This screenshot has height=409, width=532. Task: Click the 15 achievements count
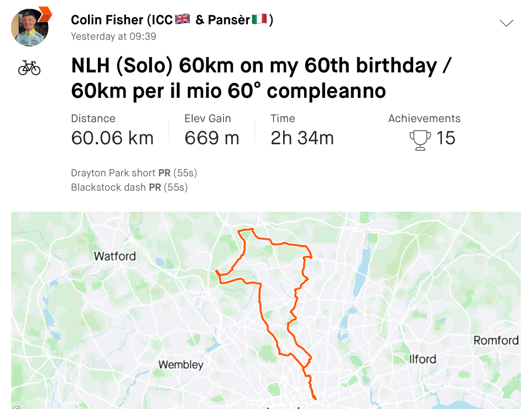pos(446,138)
